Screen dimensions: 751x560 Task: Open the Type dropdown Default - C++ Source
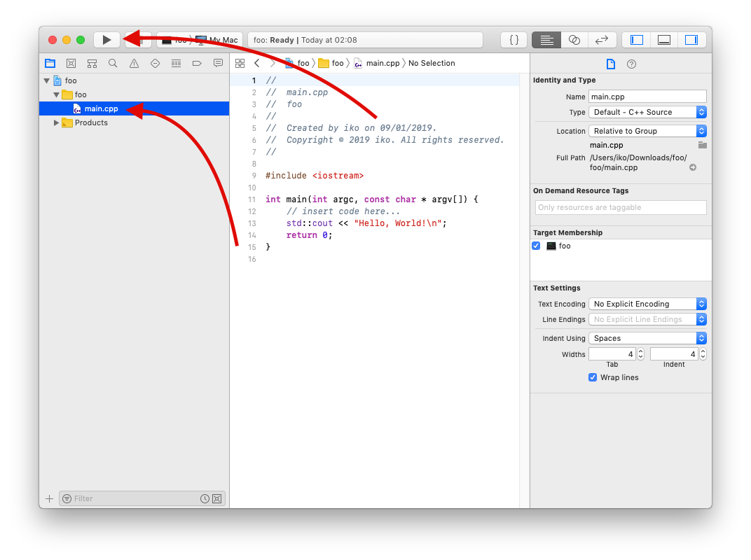click(x=647, y=112)
